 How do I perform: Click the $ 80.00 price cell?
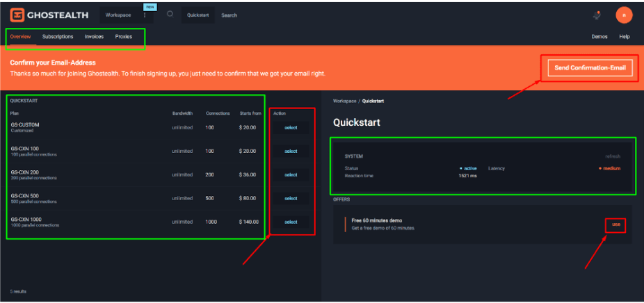pos(248,198)
